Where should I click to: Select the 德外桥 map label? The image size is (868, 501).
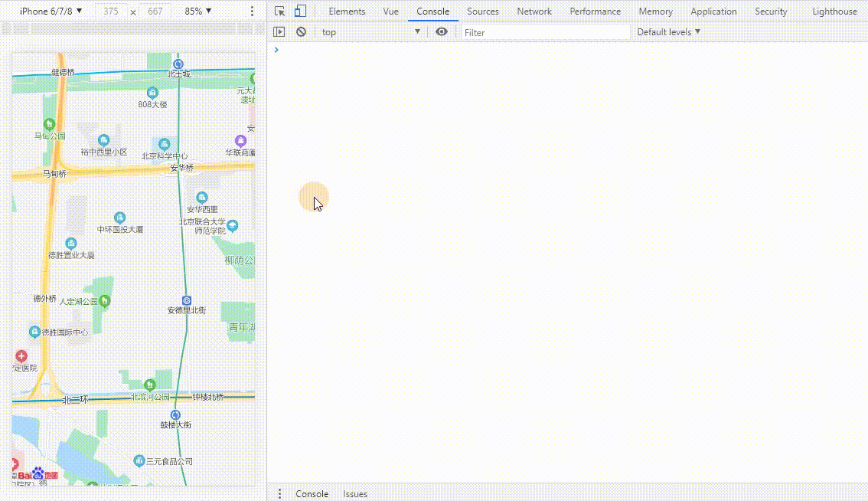pos(45,299)
